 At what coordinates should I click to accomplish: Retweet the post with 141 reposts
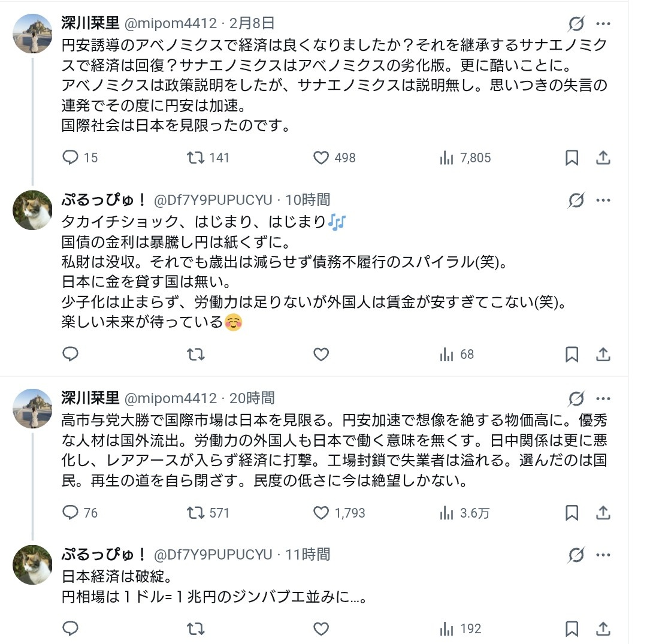click(x=195, y=158)
